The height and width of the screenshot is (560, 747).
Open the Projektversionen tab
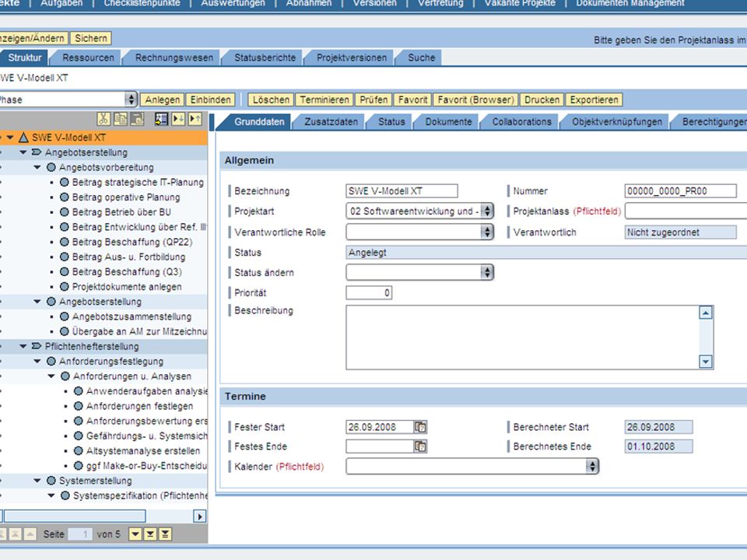(x=352, y=58)
